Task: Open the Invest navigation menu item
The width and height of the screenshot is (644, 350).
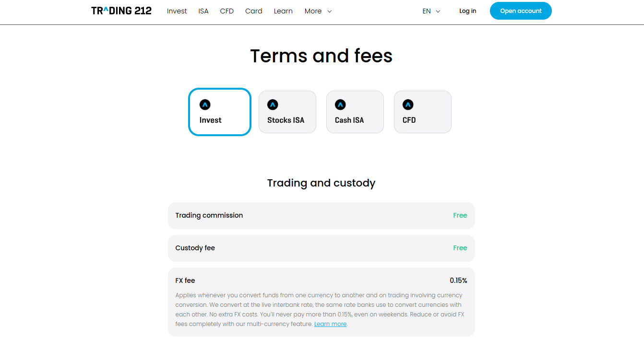Action: 177,11
